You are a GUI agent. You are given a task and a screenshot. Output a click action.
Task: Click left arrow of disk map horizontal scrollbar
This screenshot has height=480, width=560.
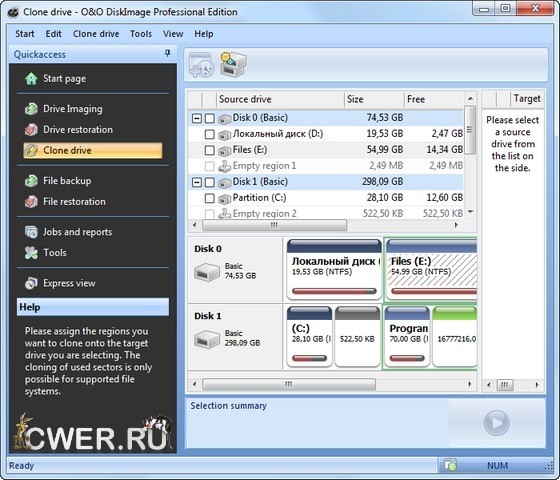tap(195, 384)
